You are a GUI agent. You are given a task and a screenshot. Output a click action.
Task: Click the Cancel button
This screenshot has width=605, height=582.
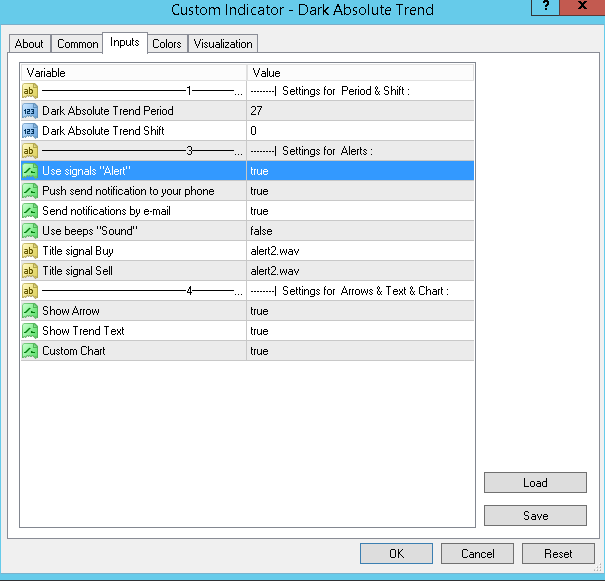point(477,553)
